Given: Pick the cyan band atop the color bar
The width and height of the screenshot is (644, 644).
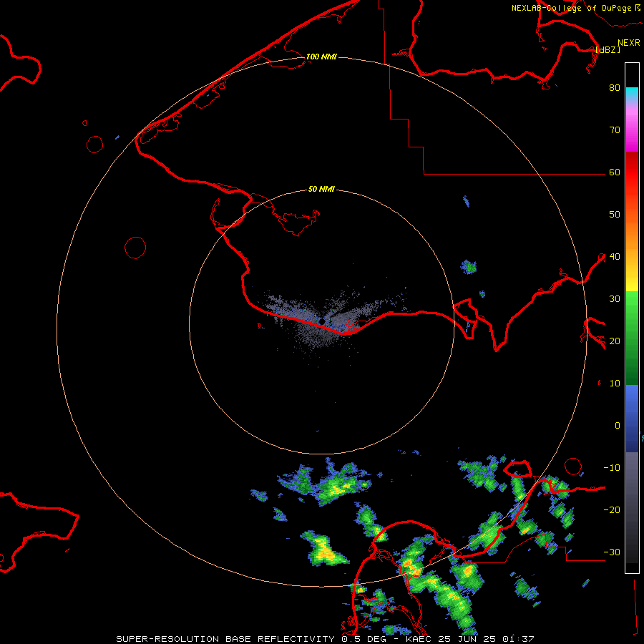Looking at the screenshot, I should [x=632, y=94].
